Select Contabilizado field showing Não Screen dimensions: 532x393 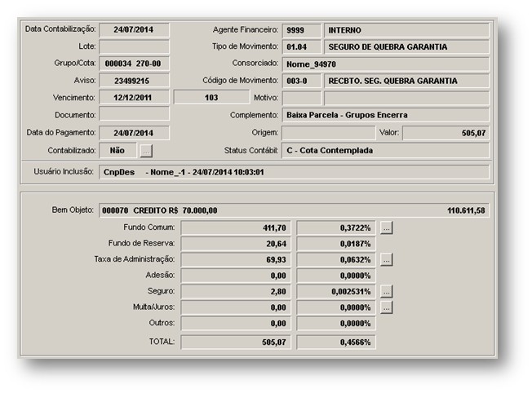[x=117, y=151]
